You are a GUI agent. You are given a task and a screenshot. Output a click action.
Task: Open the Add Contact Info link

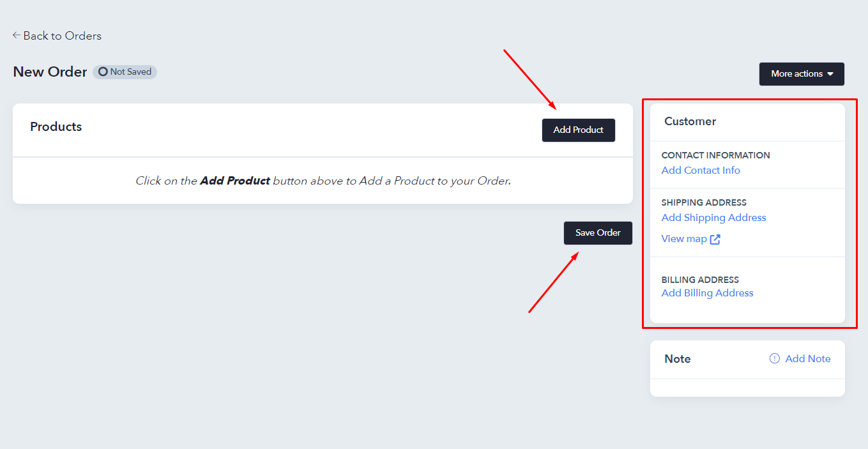pyautogui.click(x=701, y=170)
